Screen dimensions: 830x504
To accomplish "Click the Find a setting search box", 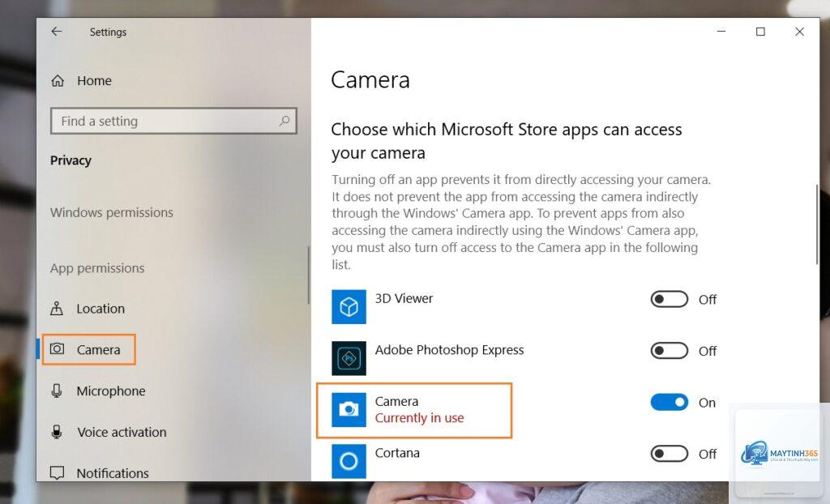I will click(173, 121).
